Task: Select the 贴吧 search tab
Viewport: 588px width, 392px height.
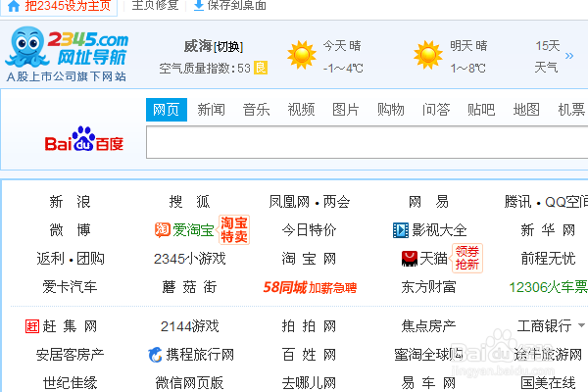Action: coord(481,110)
